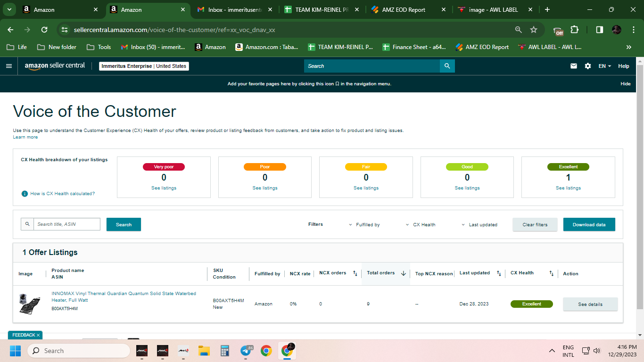The width and height of the screenshot is (644, 362).
Task: Expand the Fulfilled by filter
Action: (364, 225)
